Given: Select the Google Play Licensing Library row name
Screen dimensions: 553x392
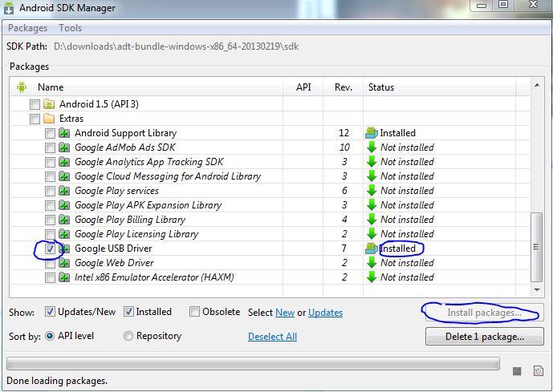Looking at the screenshot, I should 136,234.
